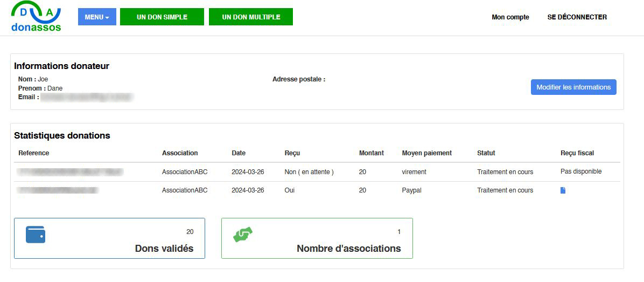Image resolution: width=644 pixels, height=282 pixels.
Task: Click the Date column header
Action: pyautogui.click(x=239, y=153)
